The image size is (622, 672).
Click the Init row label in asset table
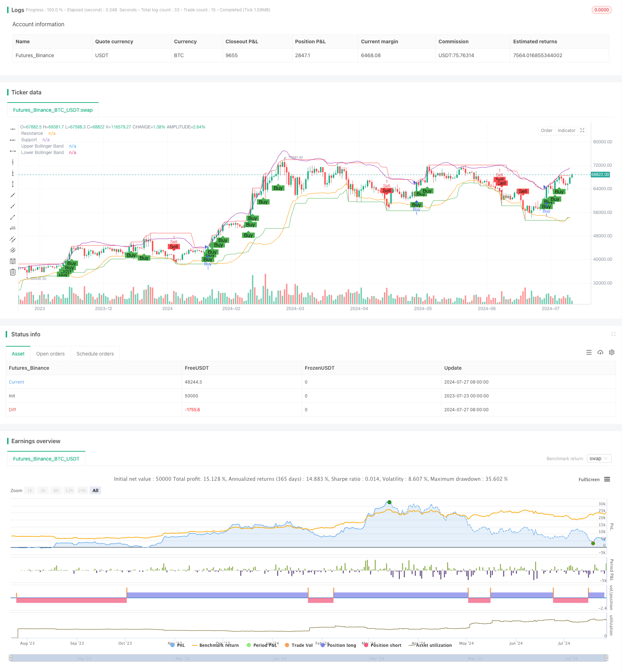click(x=12, y=396)
